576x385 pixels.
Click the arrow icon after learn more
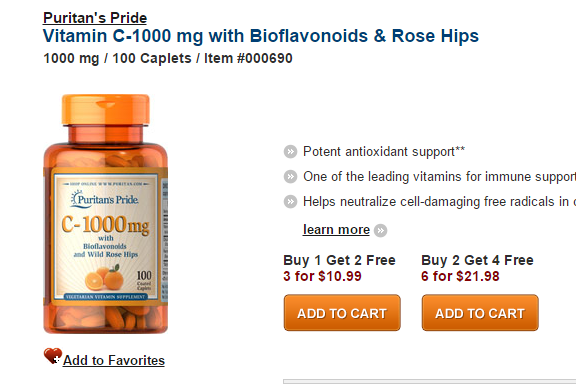(381, 231)
